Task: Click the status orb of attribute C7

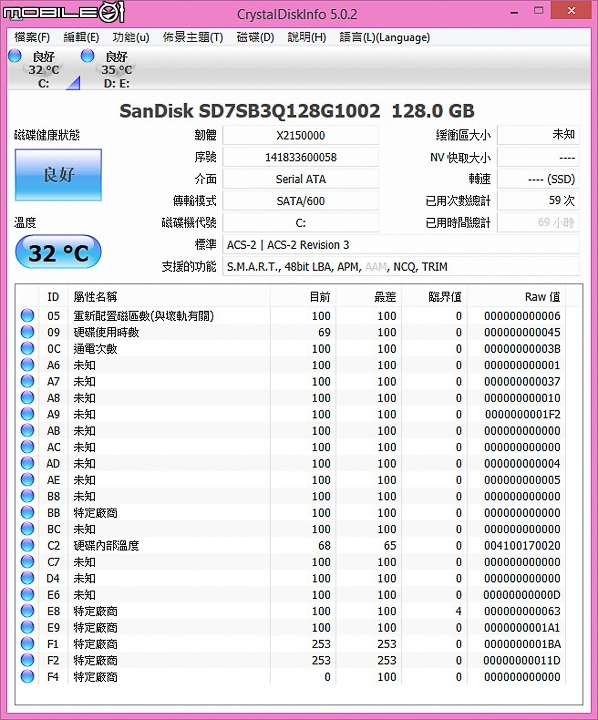Action: [x=28, y=562]
